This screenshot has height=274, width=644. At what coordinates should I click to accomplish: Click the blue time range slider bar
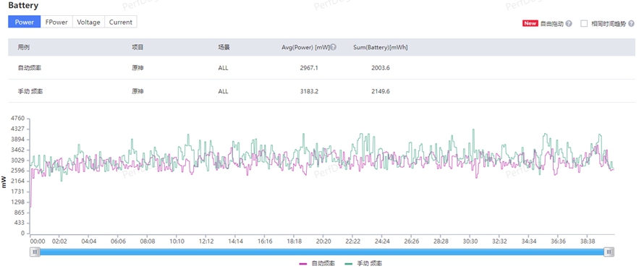(x=322, y=252)
